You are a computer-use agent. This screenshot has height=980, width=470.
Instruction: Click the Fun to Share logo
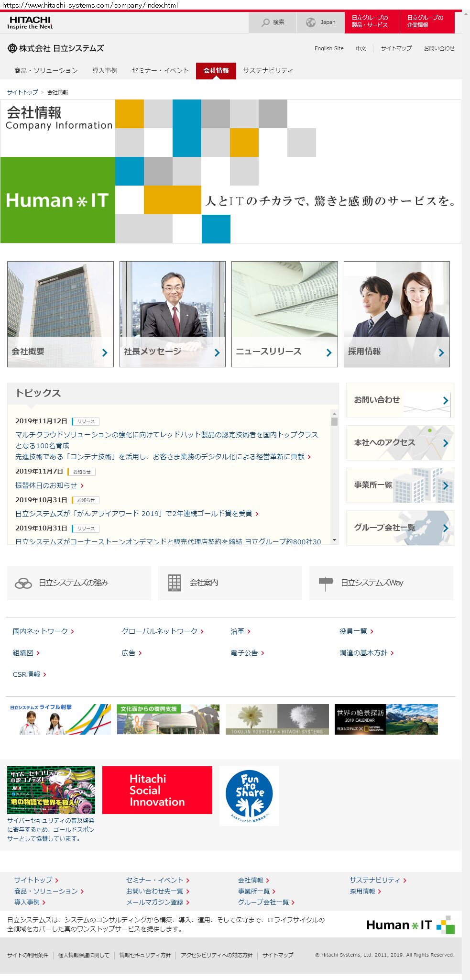pos(249,795)
